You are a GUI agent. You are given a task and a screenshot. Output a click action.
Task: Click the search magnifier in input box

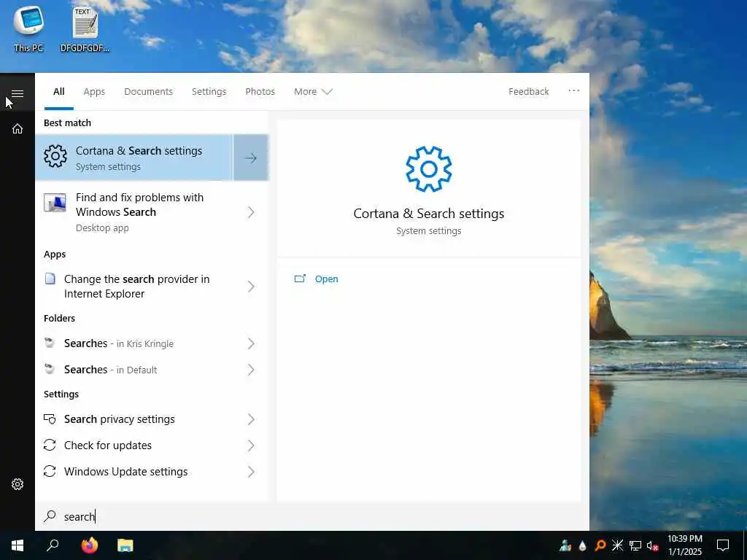50,516
